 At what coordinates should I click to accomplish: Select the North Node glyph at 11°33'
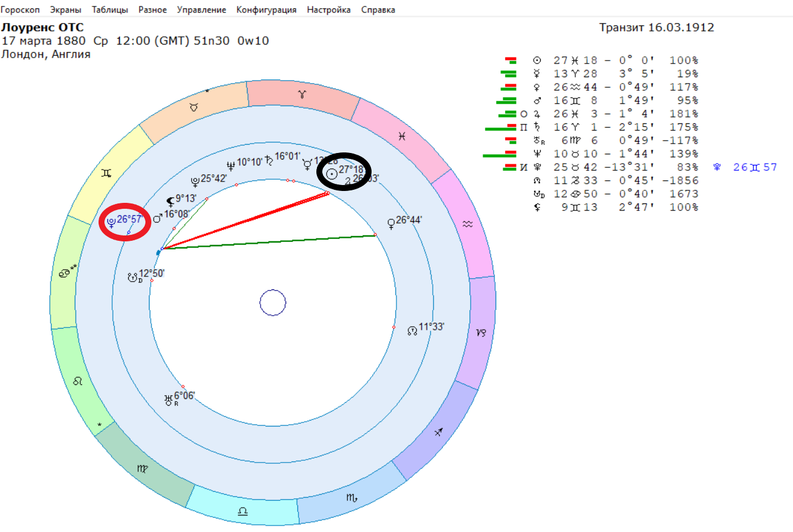click(x=412, y=330)
